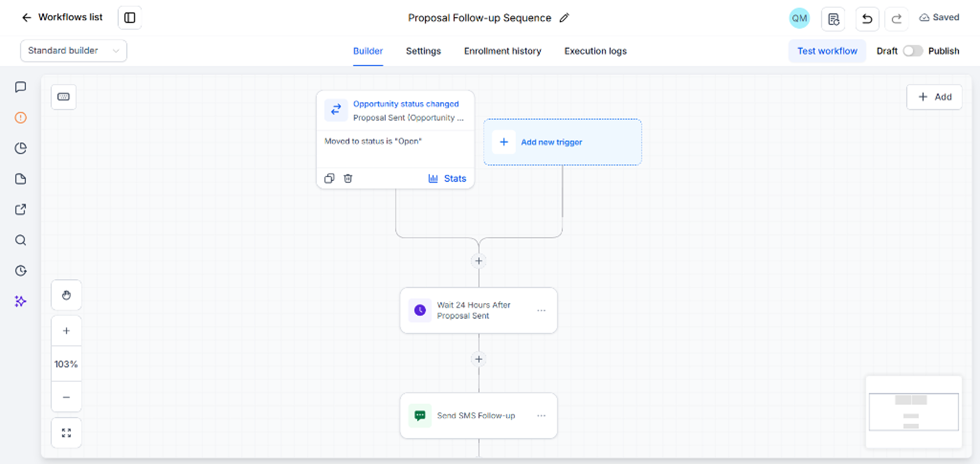This screenshot has width=980, height=464.
Task: Click the Add button on canvas
Action: coord(934,97)
